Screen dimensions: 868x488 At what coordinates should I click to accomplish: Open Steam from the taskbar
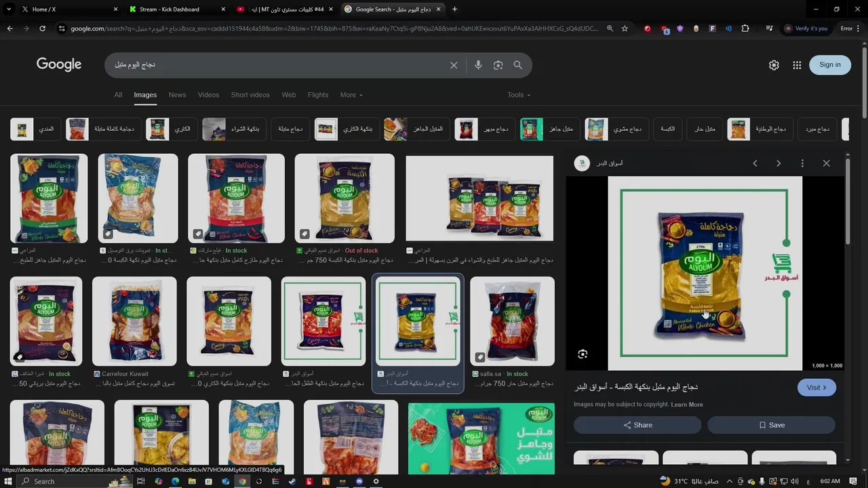(292, 481)
